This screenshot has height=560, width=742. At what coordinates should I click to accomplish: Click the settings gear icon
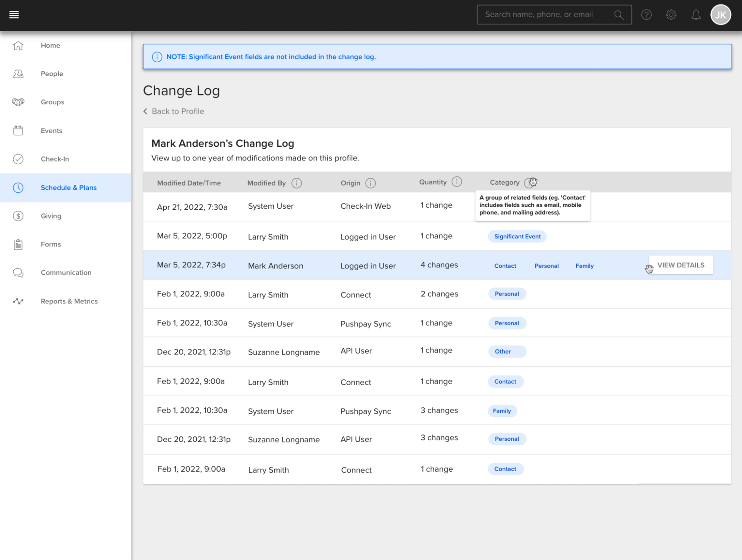671,15
